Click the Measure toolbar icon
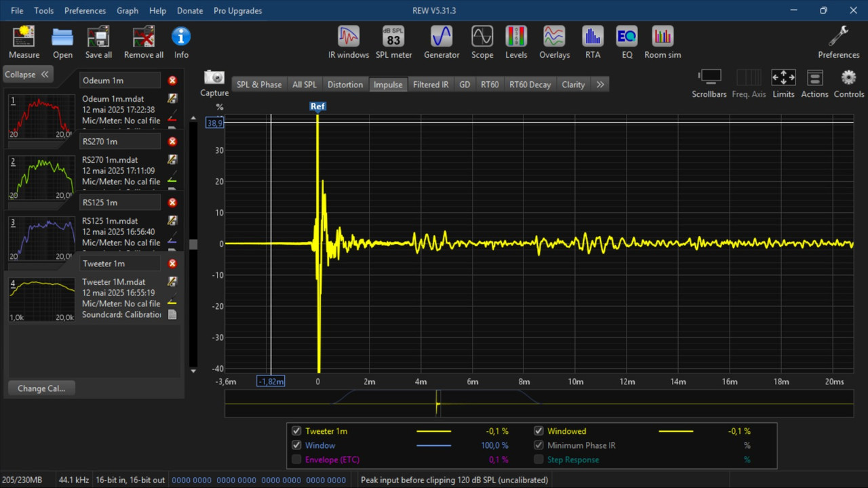Screen dimensions: 868x488 [24, 37]
